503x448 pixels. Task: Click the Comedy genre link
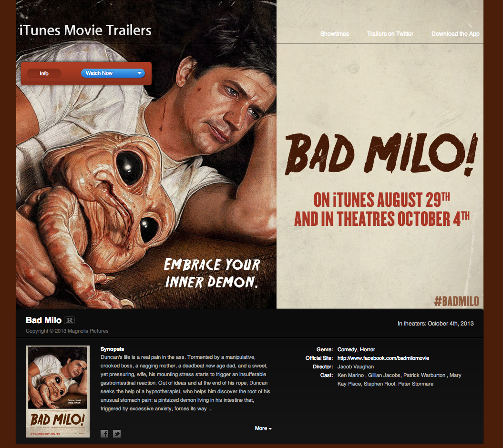click(347, 349)
